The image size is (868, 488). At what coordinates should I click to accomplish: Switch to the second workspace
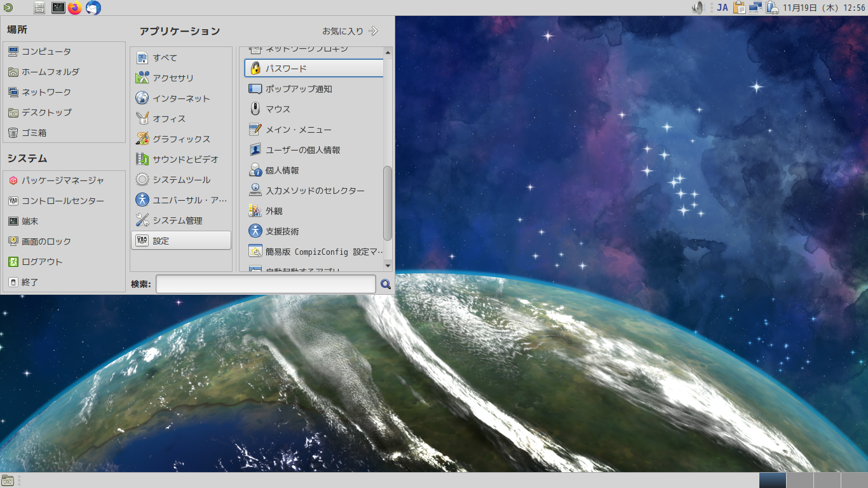800,480
